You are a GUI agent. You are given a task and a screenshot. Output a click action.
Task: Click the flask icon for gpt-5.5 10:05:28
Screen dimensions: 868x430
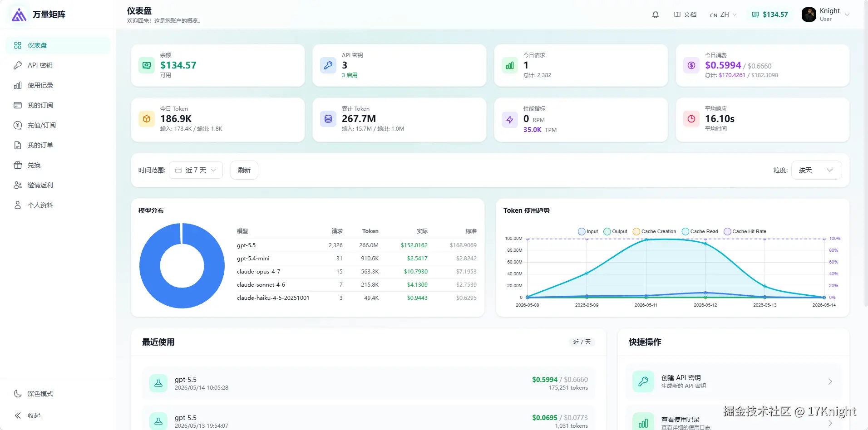(x=158, y=383)
